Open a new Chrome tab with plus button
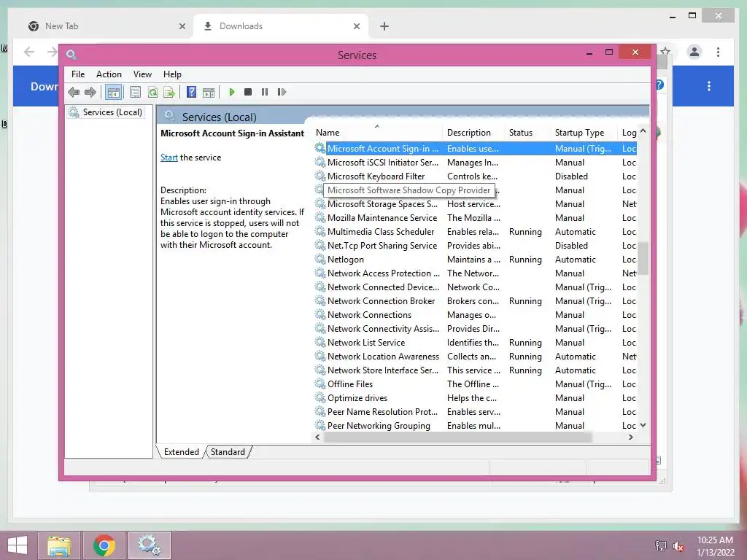Image resolution: width=747 pixels, height=560 pixels. [x=384, y=26]
